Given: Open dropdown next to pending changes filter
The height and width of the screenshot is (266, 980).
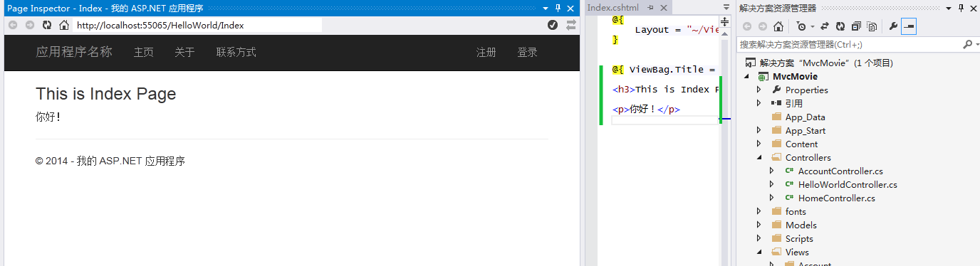Looking at the screenshot, I should pos(812,26).
